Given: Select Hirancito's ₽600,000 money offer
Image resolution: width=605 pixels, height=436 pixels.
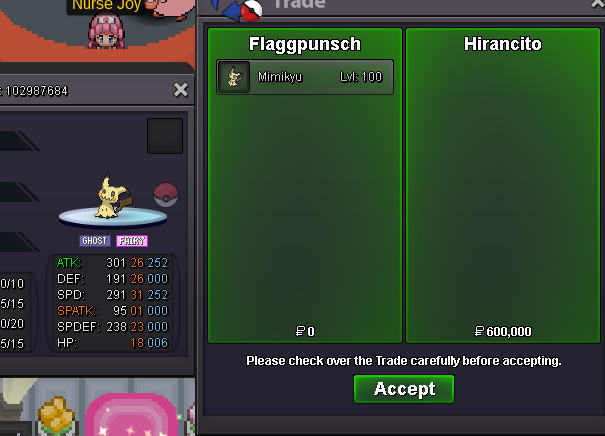Looking at the screenshot, I should (503, 331).
